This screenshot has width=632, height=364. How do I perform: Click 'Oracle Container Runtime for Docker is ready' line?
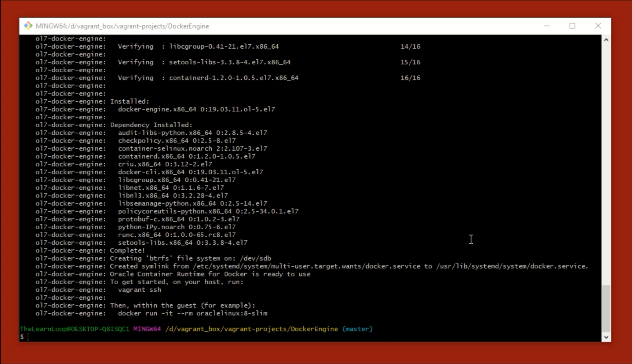(x=210, y=274)
